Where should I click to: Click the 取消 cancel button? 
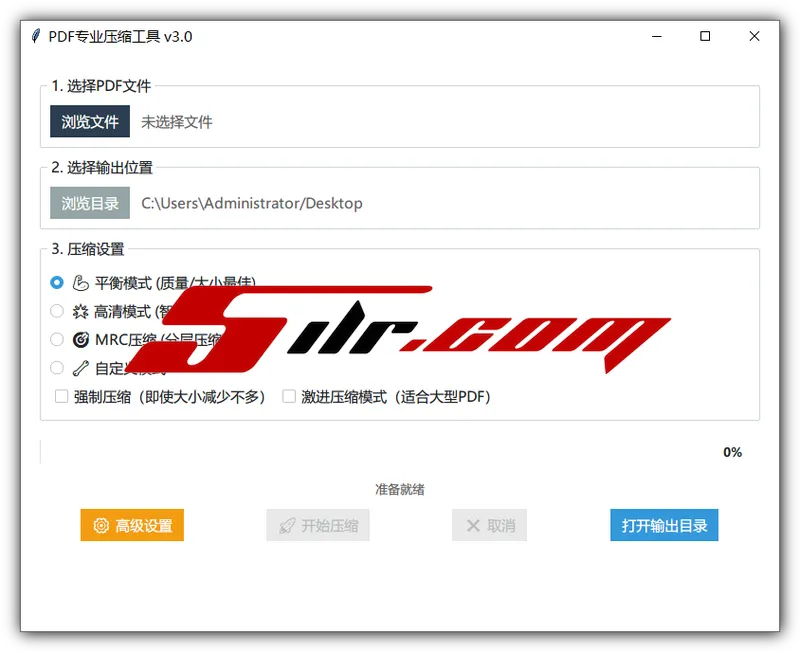pyautogui.click(x=489, y=525)
